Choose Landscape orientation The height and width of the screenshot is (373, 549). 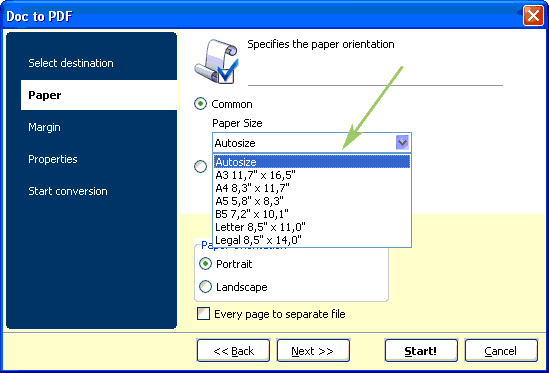pyautogui.click(x=205, y=286)
